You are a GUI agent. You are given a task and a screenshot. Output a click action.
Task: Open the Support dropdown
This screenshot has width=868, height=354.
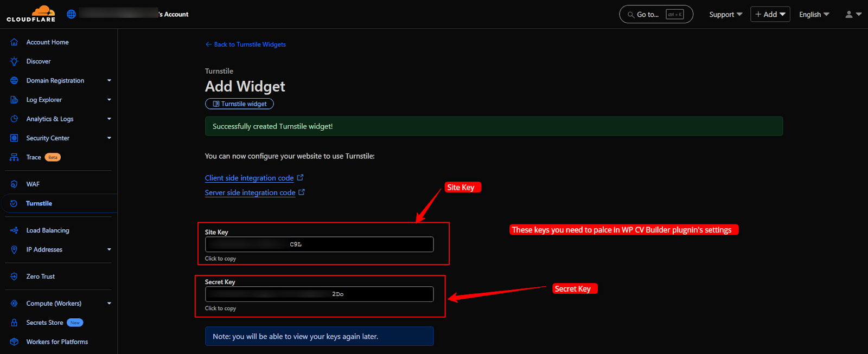(x=726, y=15)
